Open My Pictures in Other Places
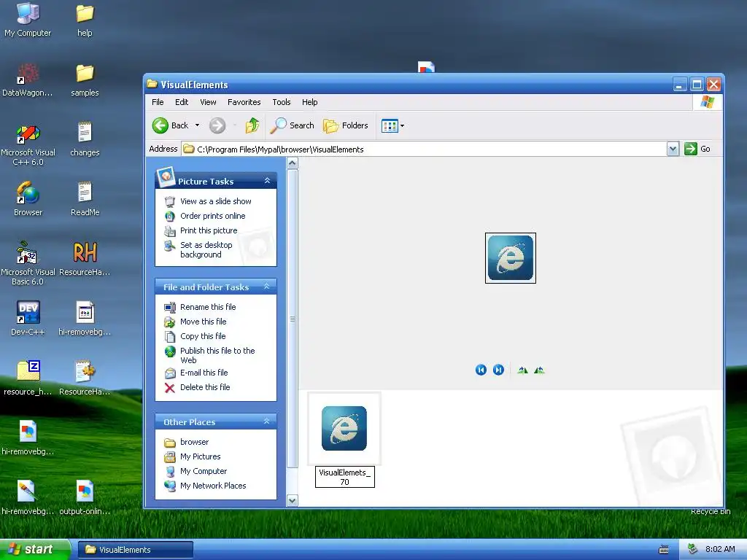747x560 pixels. pyautogui.click(x=201, y=456)
